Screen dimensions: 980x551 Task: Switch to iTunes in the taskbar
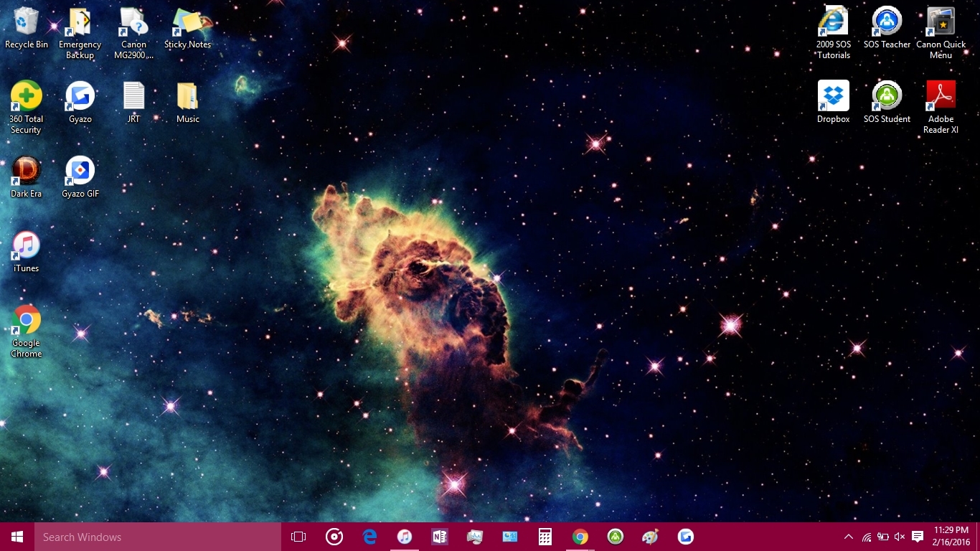(405, 537)
